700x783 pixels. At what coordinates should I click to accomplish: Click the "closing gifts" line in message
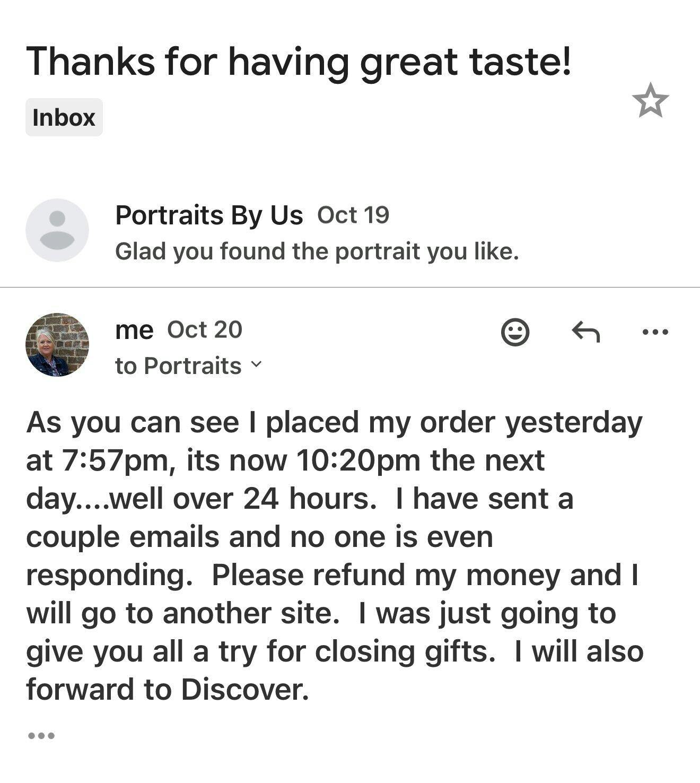tap(334, 651)
